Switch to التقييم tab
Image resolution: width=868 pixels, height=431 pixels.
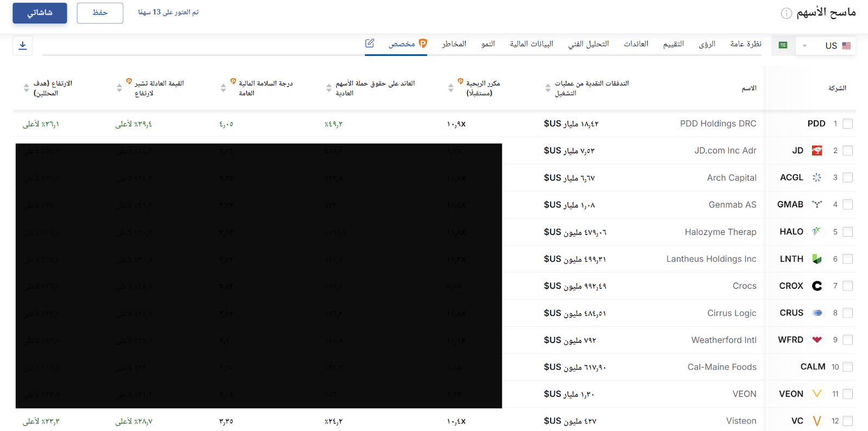click(x=673, y=44)
